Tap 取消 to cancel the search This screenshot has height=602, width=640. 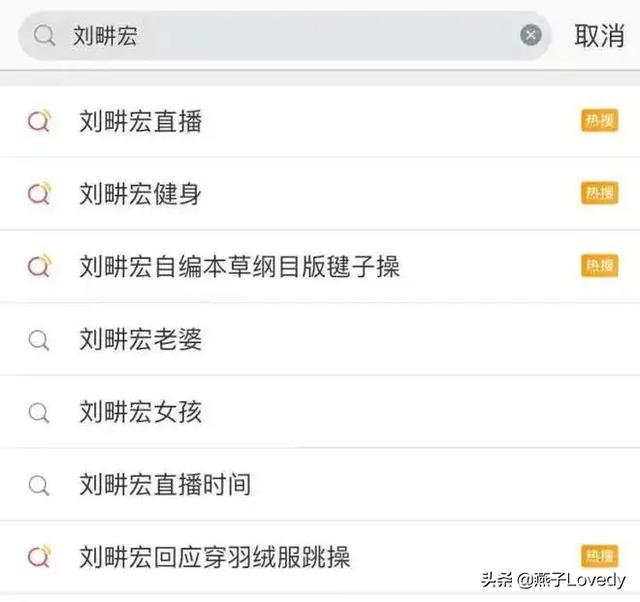point(599,36)
